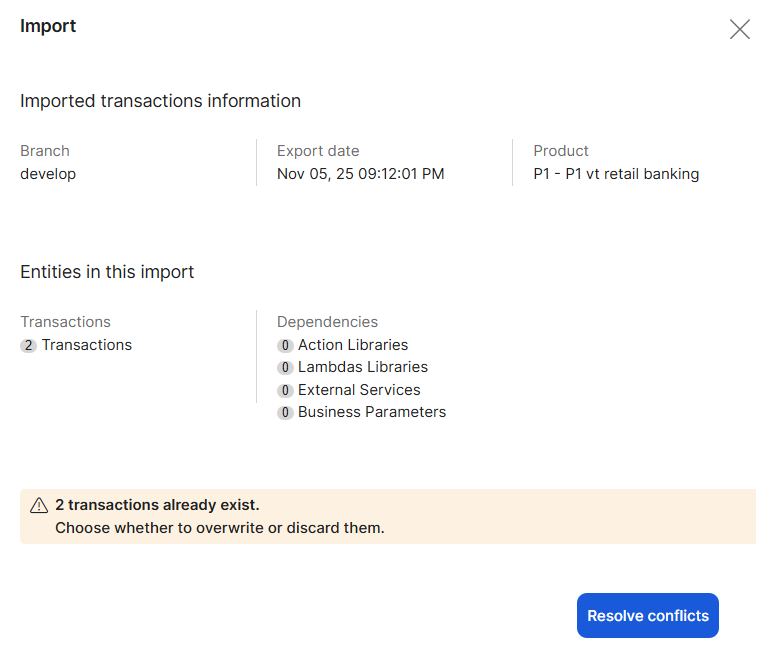This screenshot has width=764, height=649.
Task: Click the 'Imported transactions information' heading
Action: point(160,101)
